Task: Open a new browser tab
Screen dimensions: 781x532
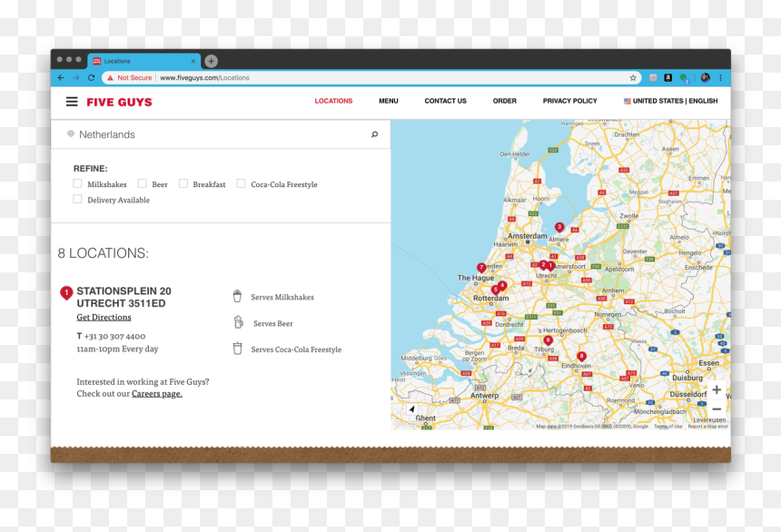Action: [x=212, y=61]
